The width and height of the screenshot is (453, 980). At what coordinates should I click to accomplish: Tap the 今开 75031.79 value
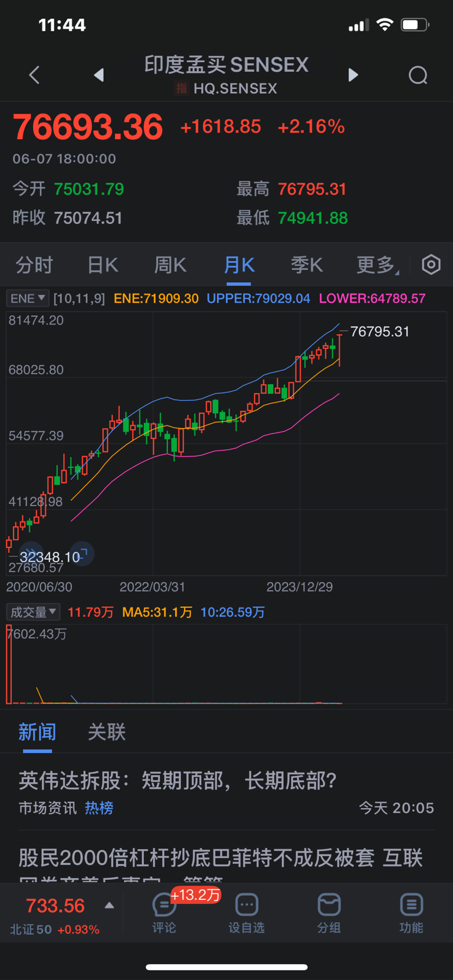click(89, 189)
